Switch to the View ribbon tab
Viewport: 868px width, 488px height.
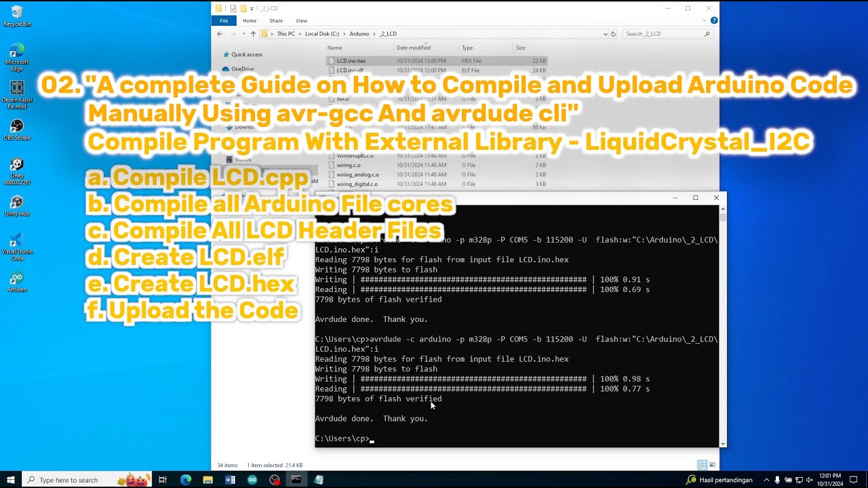click(301, 21)
